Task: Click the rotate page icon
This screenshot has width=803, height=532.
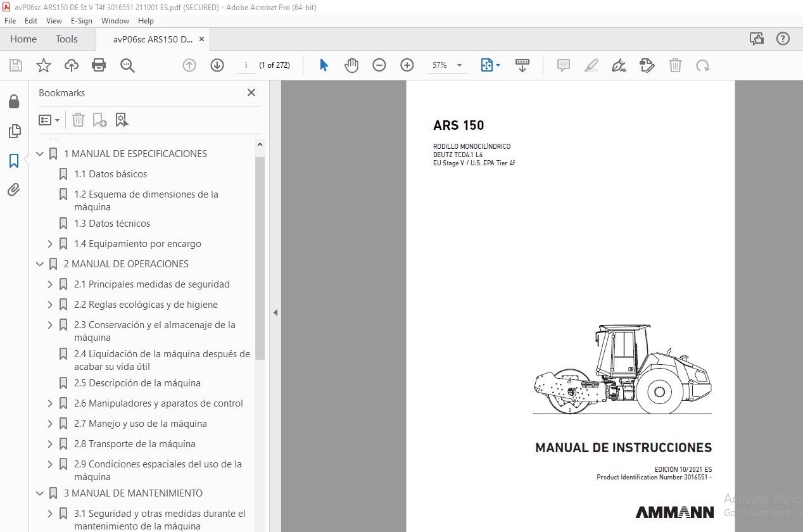Action: click(x=702, y=65)
